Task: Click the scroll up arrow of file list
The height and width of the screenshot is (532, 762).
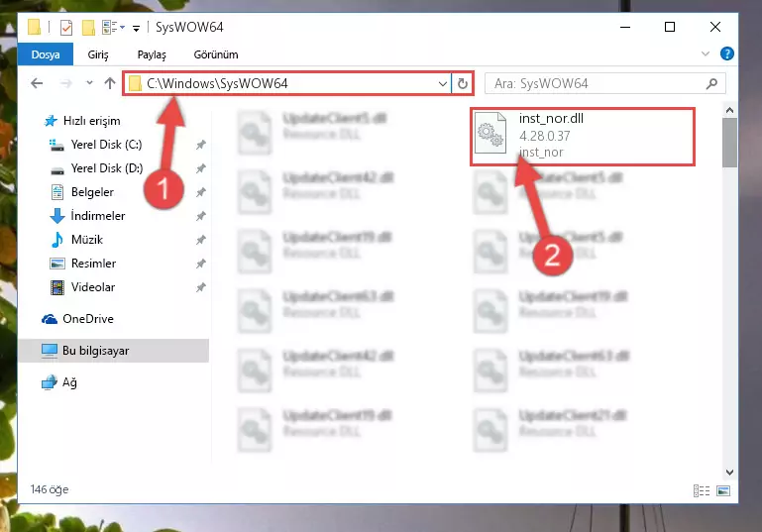Action: click(729, 110)
